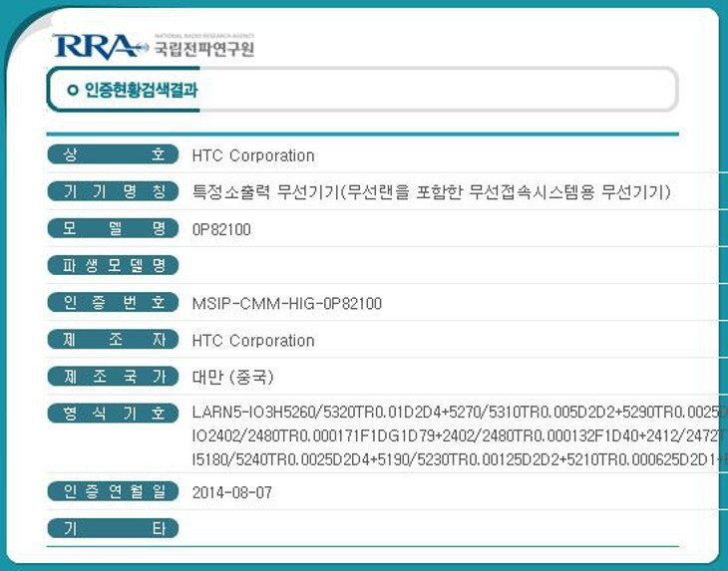Click the certification number MSIP-CMM-HIG-0P82100
The width and height of the screenshot is (728, 571).
(287, 304)
